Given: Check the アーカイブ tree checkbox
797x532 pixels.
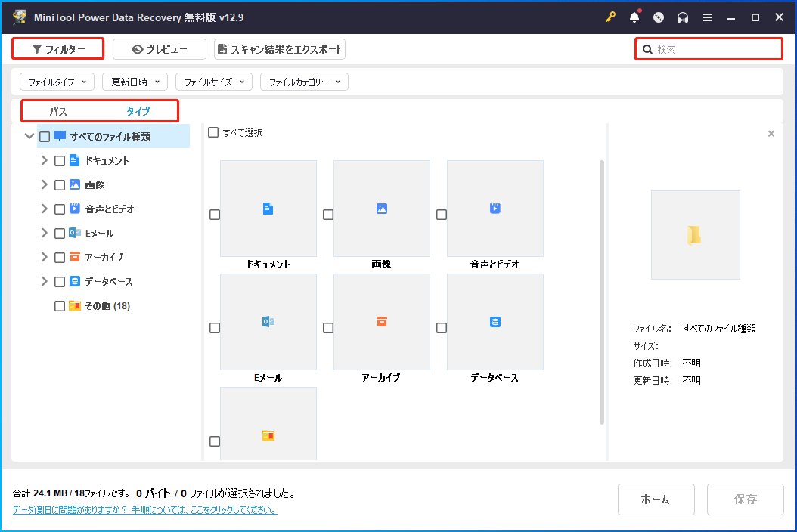Looking at the screenshot, I should point(60,258).
